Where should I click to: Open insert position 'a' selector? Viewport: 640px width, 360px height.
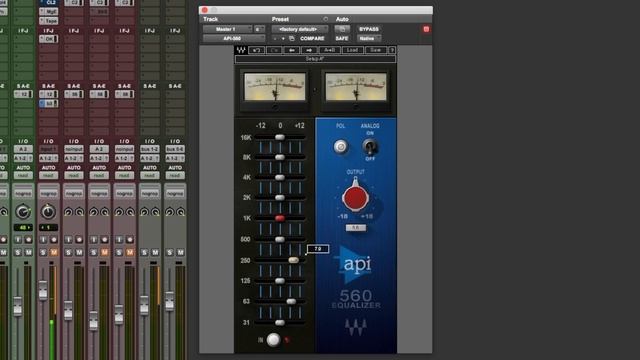pos(259,29)
